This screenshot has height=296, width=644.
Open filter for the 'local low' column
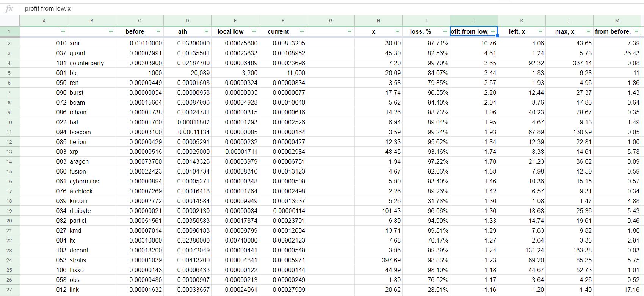click(x=254, y=31)
